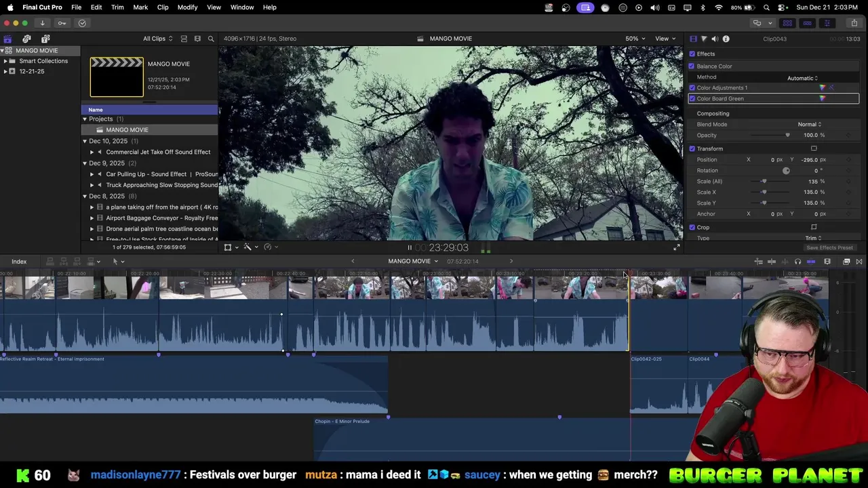Click the browser search magnifier icon
This screenshot has height=488, width=868.
(x=211, y=39)
